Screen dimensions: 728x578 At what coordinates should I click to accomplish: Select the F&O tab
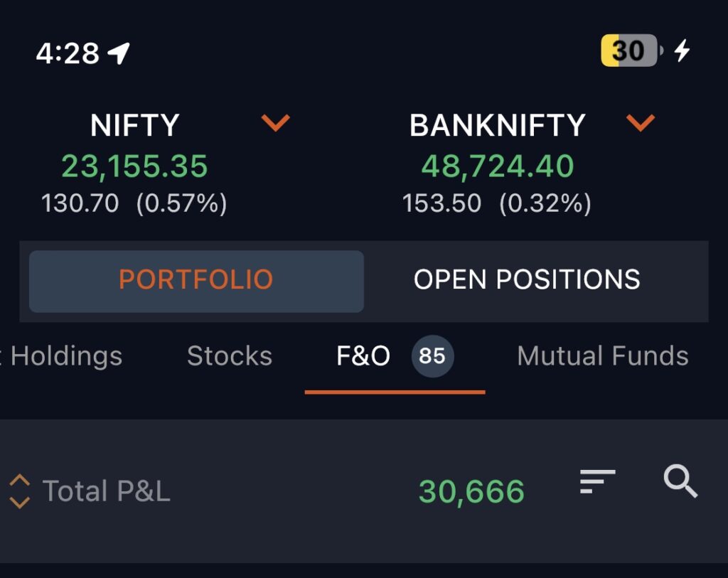point(363,356)
